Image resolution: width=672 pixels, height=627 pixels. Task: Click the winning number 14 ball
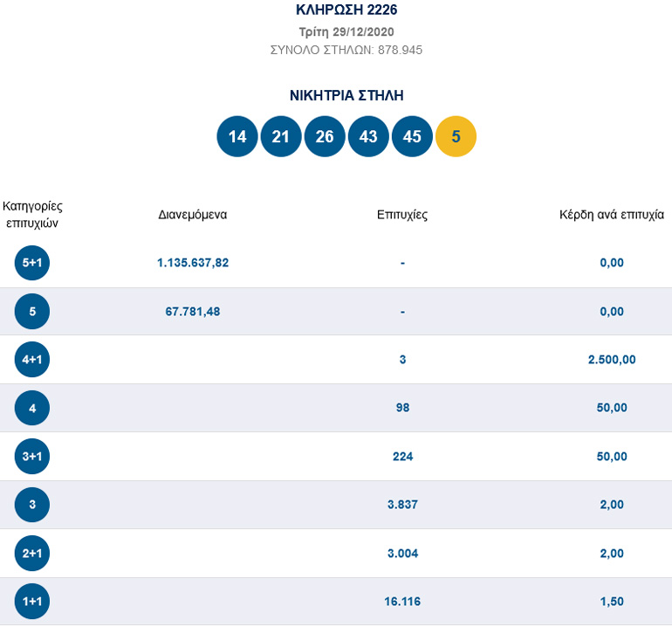237,137
